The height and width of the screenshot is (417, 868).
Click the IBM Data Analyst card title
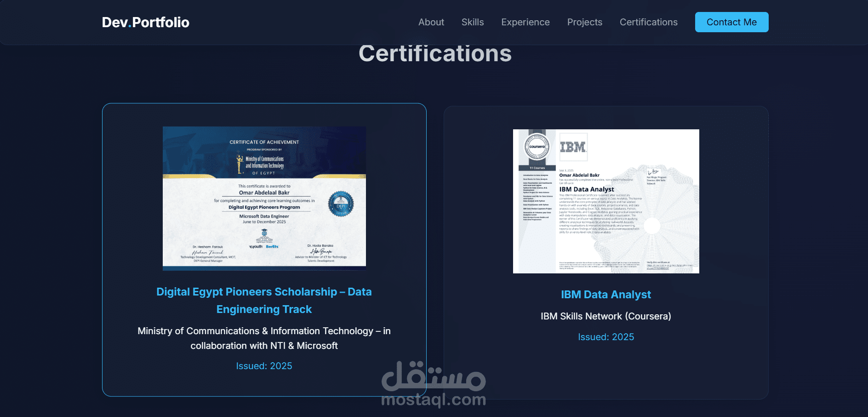[x=606, y=295]
